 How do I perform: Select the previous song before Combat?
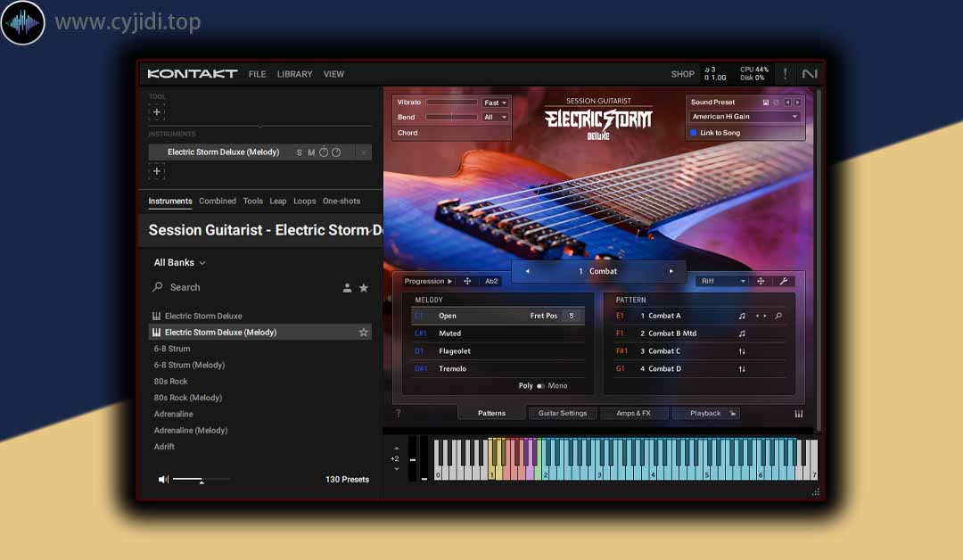click(x=527, y=271)
